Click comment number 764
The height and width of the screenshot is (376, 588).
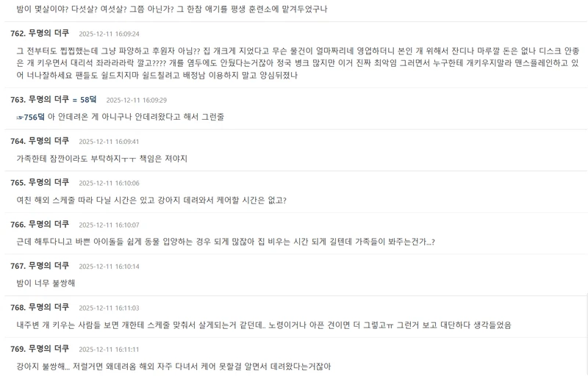point(18,141)
